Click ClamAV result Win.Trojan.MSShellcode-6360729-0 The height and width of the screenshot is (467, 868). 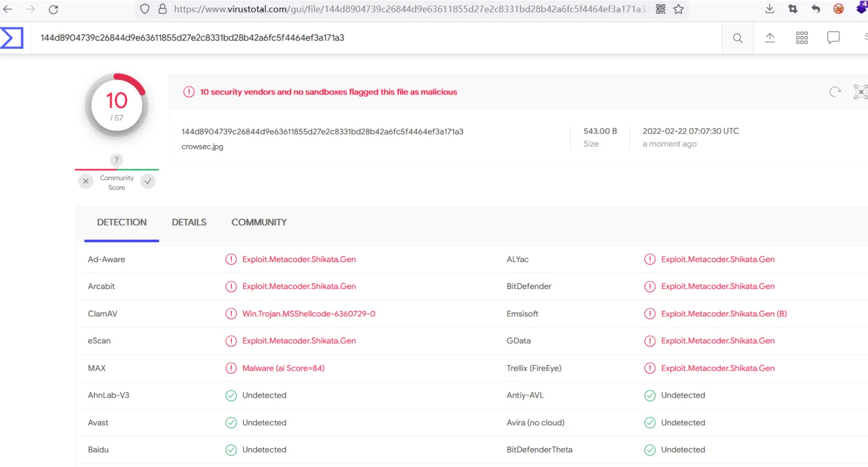coord(309,314)
